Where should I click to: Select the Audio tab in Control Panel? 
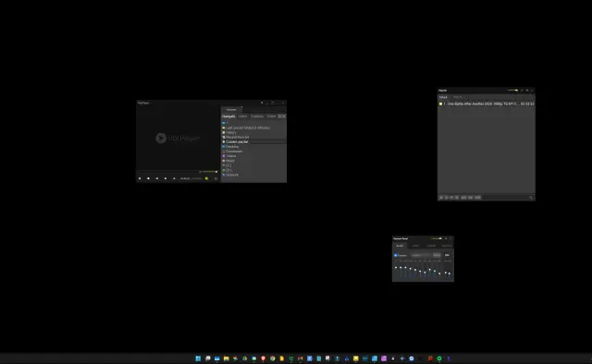[x=400, y=246]
